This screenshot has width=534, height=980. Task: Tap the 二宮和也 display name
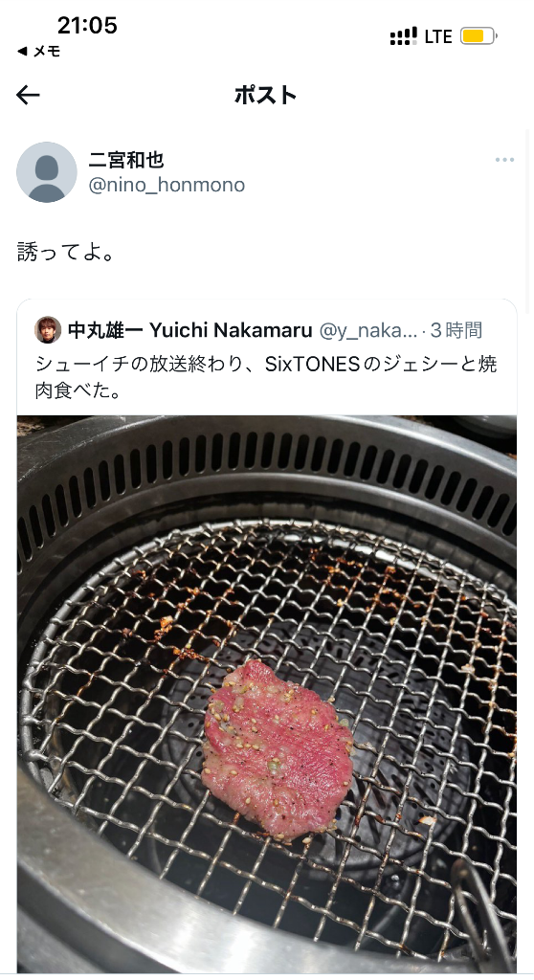pyautogui.click(x=126, y=160)
